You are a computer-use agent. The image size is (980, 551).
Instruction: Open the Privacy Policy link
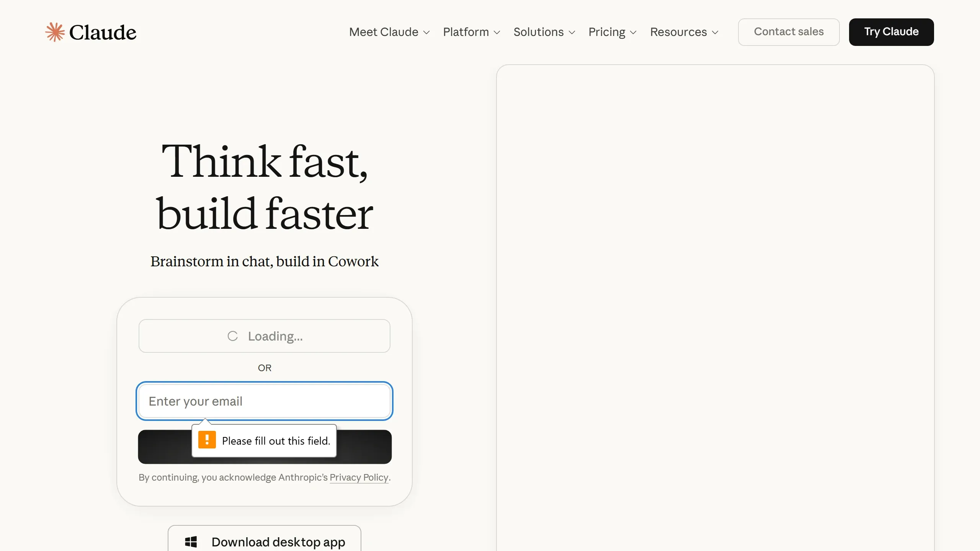tap(359, 477)
